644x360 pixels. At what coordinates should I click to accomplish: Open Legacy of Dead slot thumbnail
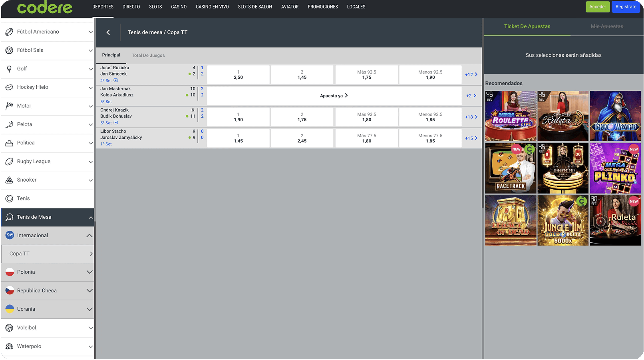(511, 220)
